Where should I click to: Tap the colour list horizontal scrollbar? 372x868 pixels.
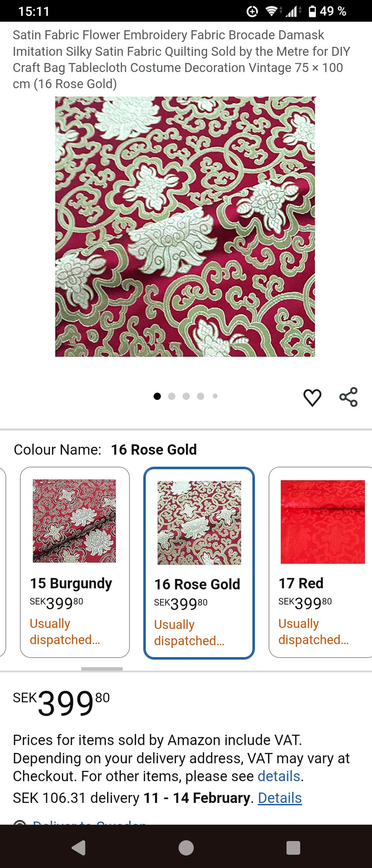[102, 669]
